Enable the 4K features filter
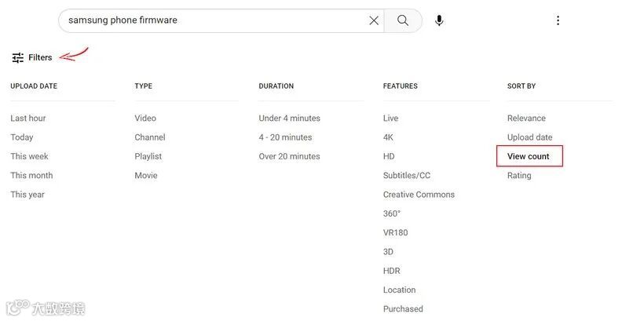644x321 pixels. click(388, 137)
